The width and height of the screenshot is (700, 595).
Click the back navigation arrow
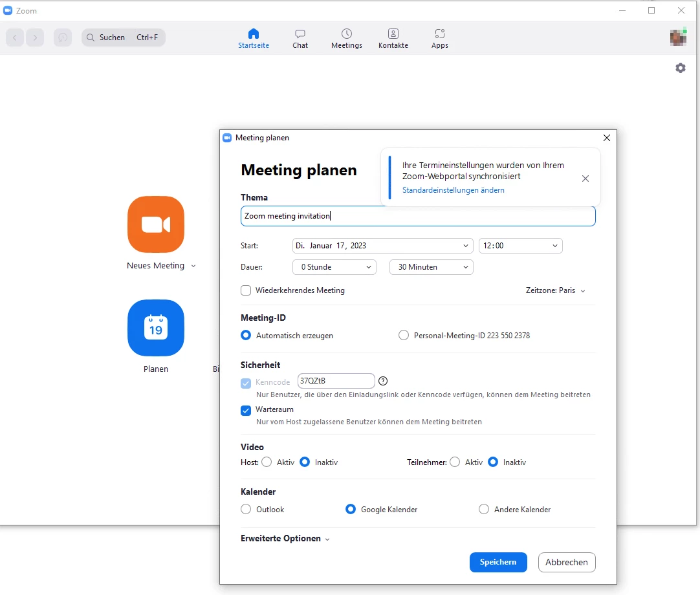click(x=15, y=38)
